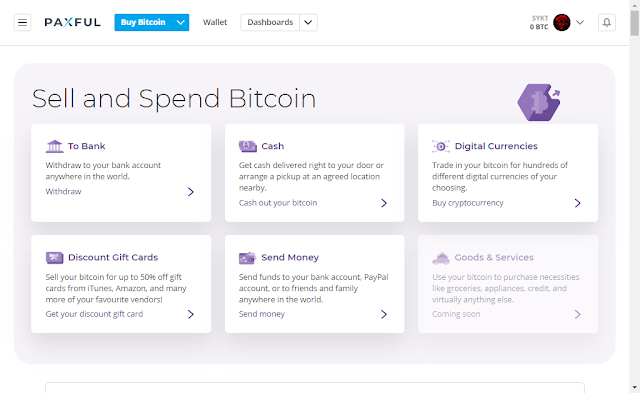Click the Withdraw link
Screen dimensions: 640x393
[63, 191]
